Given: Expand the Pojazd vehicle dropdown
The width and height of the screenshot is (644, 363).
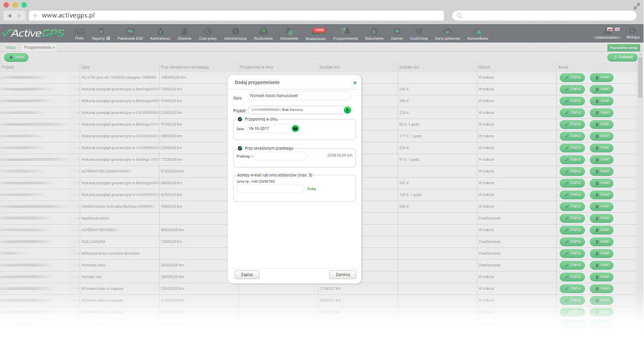Looking at the screenshot, I should (x=347, y=110).
